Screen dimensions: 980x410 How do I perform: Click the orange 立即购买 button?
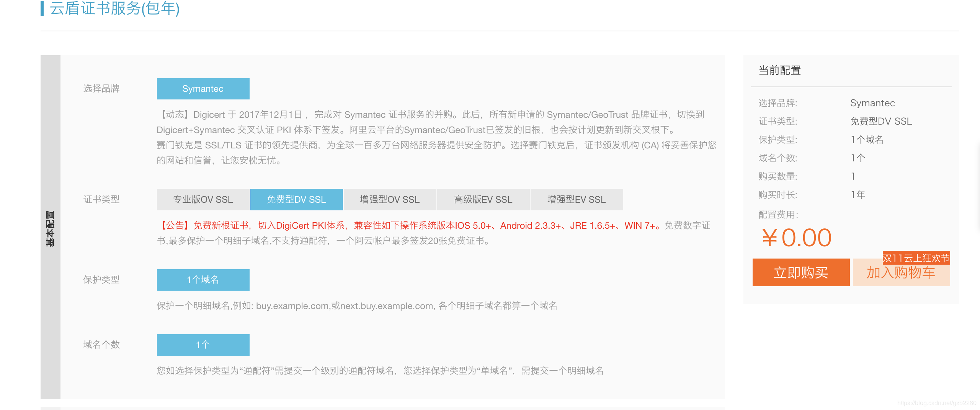801,273
